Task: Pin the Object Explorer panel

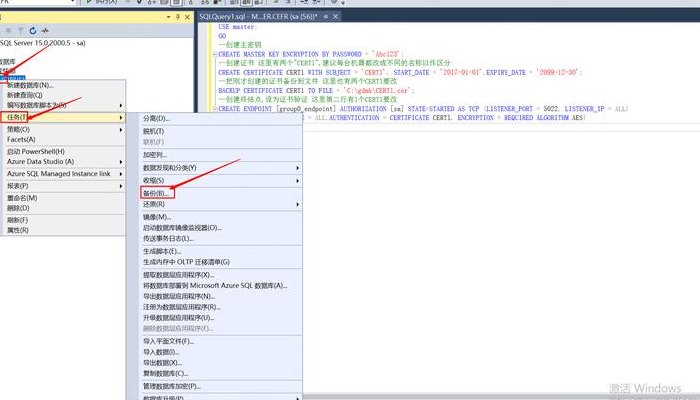Action: (x=178, y=17)
